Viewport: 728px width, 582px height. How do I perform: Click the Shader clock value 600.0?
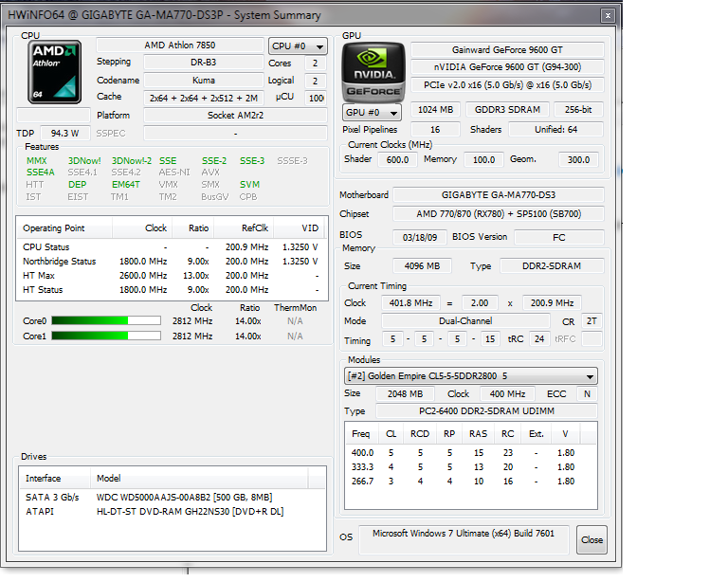(x=397, y=159)
